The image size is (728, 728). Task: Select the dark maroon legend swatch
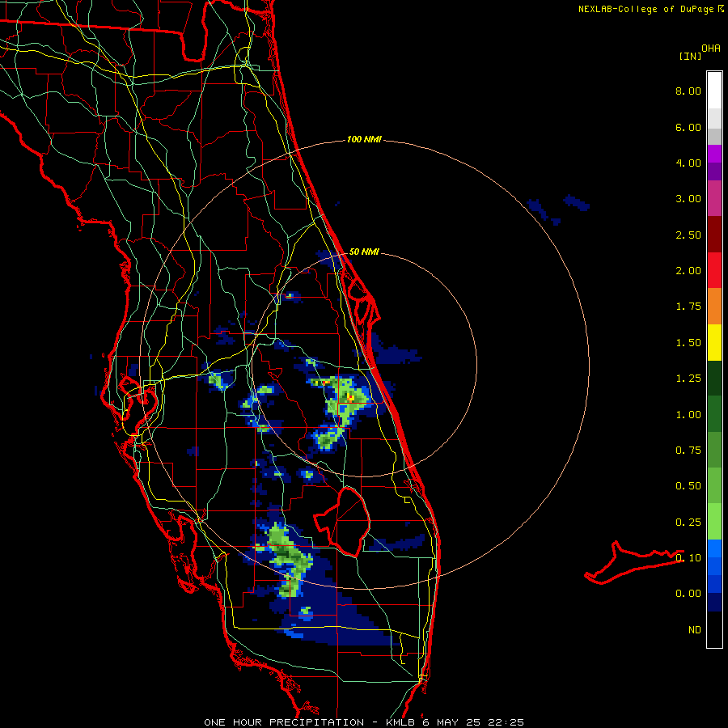[x=714, y=235]
